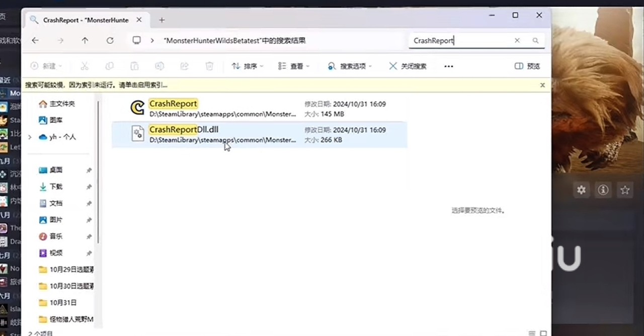644x336 pixels.
Task: Click the Cut scissors icon
Action: click(85, 66)
